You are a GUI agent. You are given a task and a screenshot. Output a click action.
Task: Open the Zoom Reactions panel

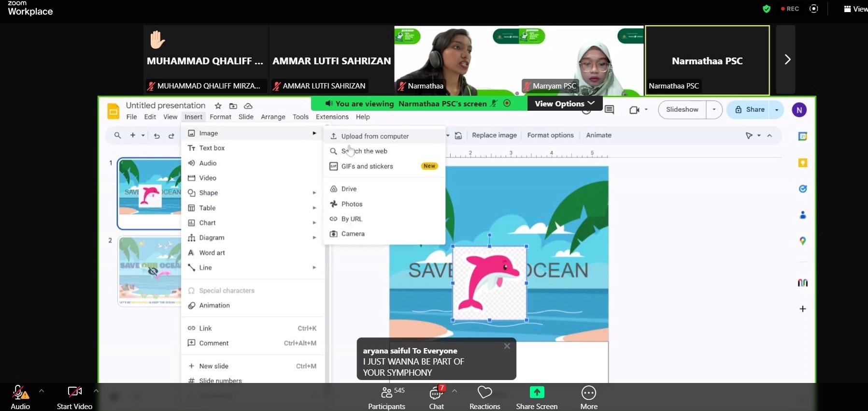tap(484, 397)
